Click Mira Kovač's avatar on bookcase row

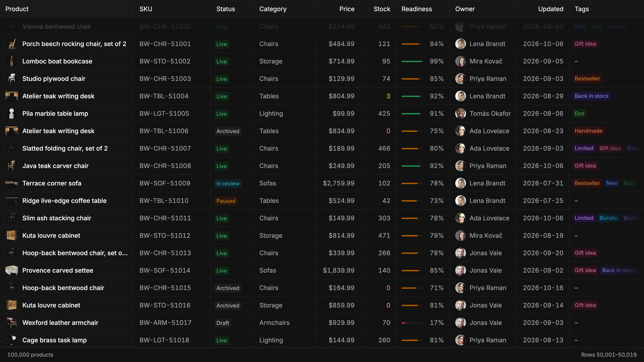tap(460, 61)
